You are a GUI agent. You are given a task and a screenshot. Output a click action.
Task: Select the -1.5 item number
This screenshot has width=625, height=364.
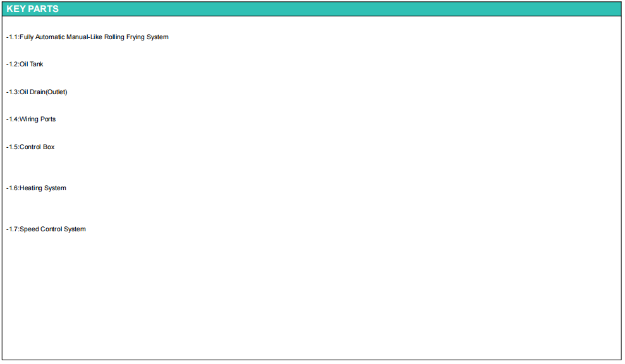pos(12,147)
